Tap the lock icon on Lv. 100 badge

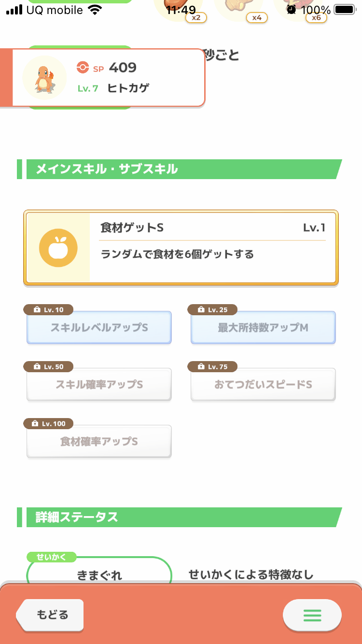point(35,424)
